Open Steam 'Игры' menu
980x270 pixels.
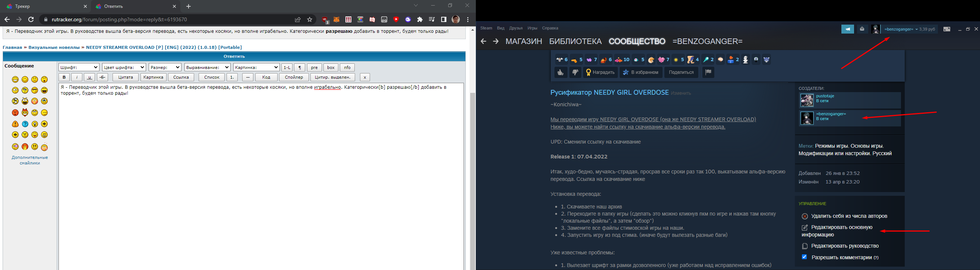click(532, 28)
